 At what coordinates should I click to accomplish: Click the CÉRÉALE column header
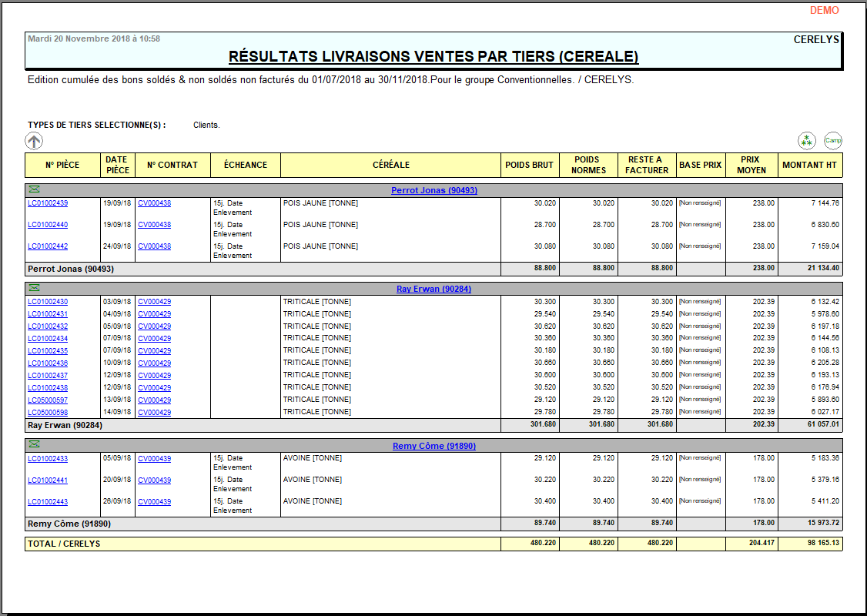(390, 165)
